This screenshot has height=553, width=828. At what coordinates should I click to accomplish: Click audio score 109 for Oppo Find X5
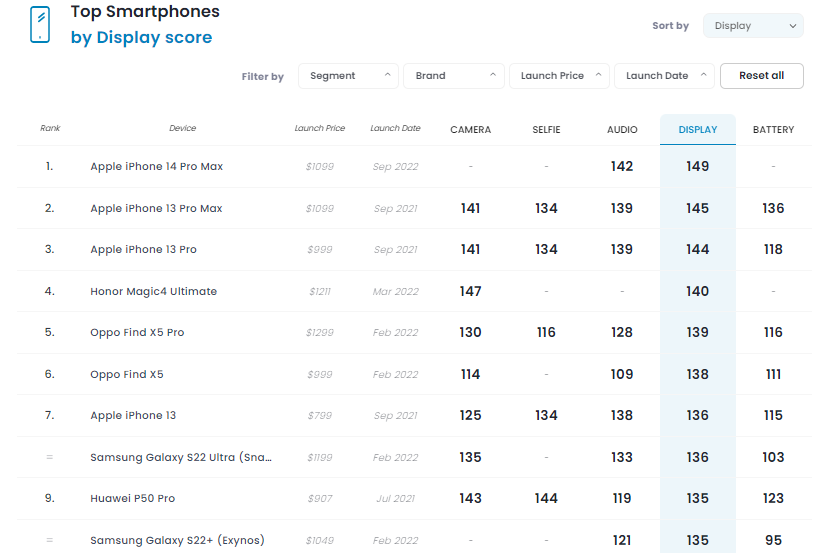point(622,374)
